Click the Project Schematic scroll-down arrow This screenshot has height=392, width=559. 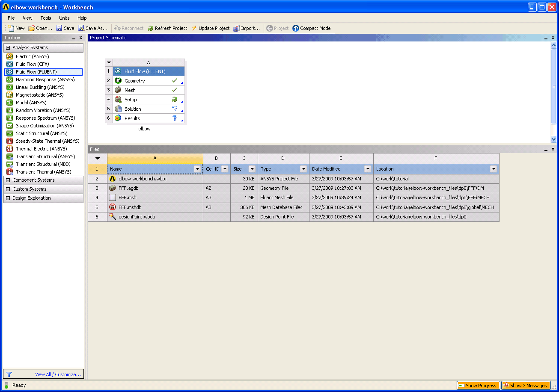click(x=553, y=139)
